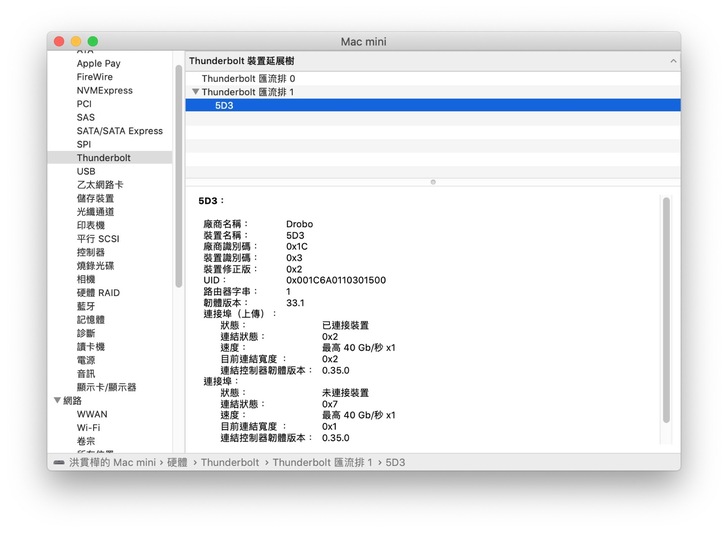This screenshot has width=728, height=533.
Task: Click the sort chevron in the tree header
Action: 672,61
